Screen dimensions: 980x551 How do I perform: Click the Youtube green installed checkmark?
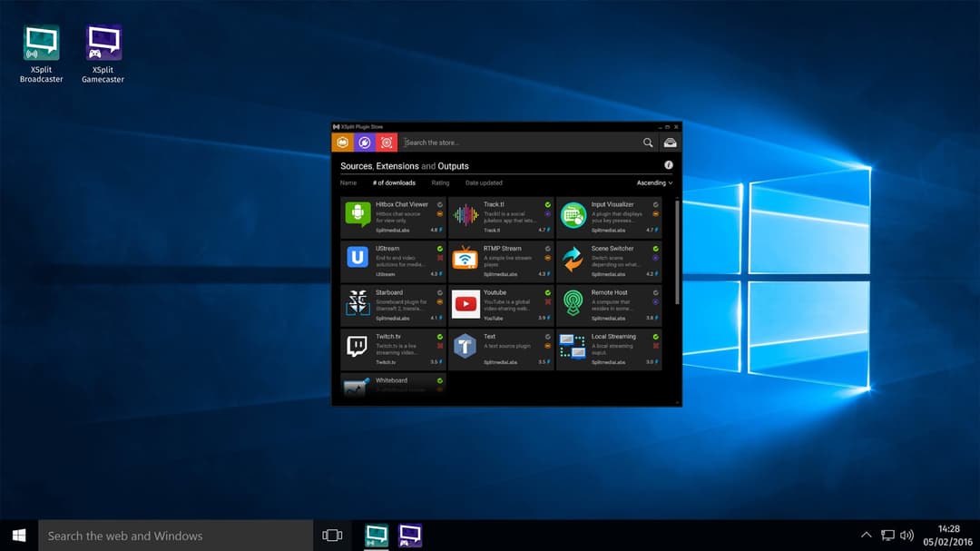pos(547,292)
